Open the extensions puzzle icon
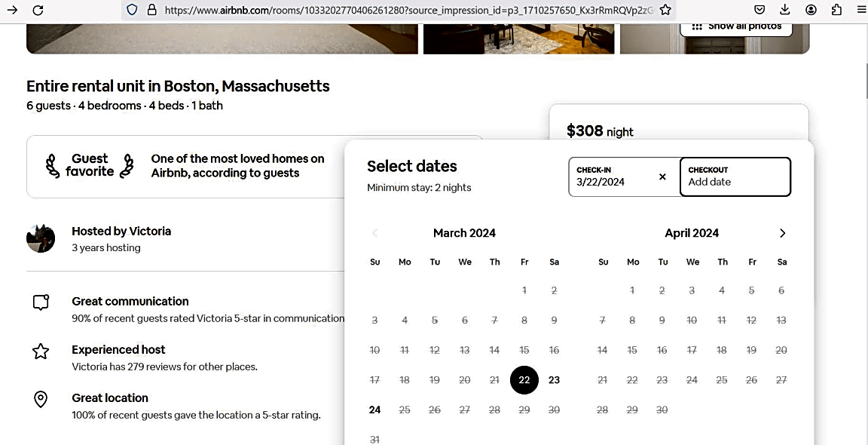 [x=836, y=10]
